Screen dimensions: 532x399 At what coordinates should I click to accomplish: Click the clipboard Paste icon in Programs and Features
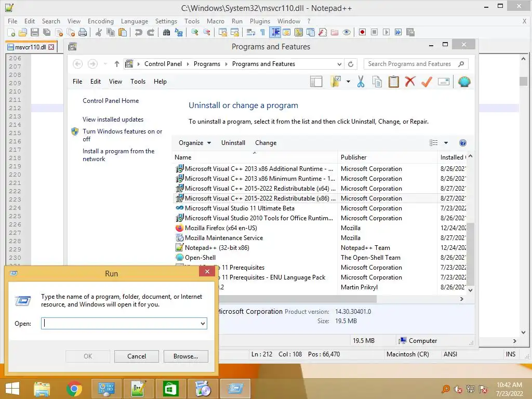pyautogui.click(x=394, y=82)
